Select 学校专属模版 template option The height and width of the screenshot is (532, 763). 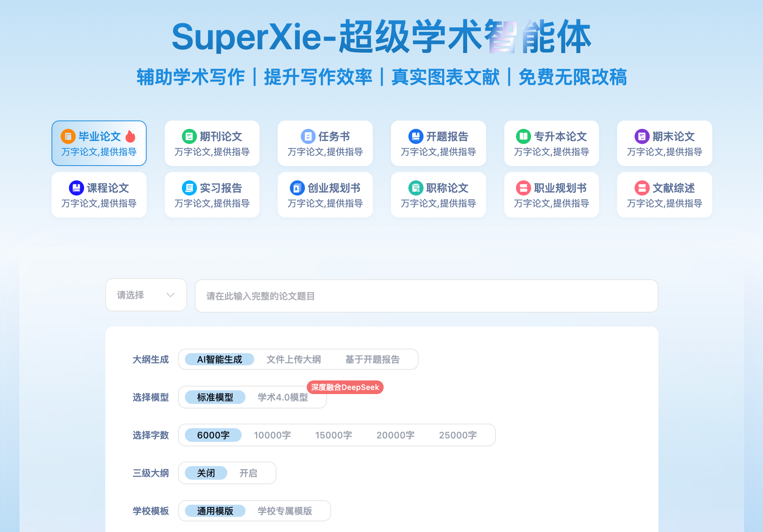[285, 511]
